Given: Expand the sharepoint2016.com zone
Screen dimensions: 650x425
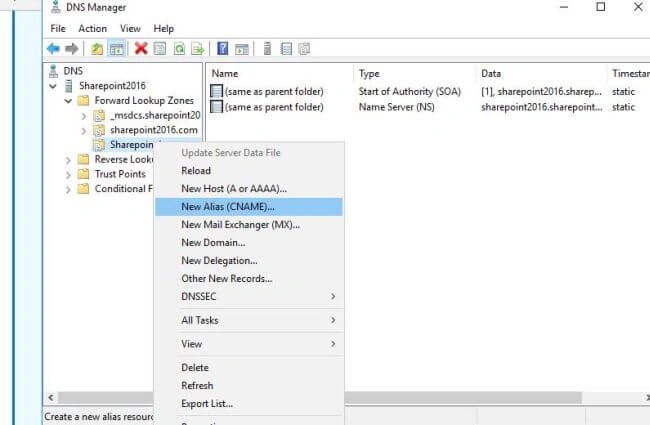Looking at the screenshot, I should tap(83, 131).
